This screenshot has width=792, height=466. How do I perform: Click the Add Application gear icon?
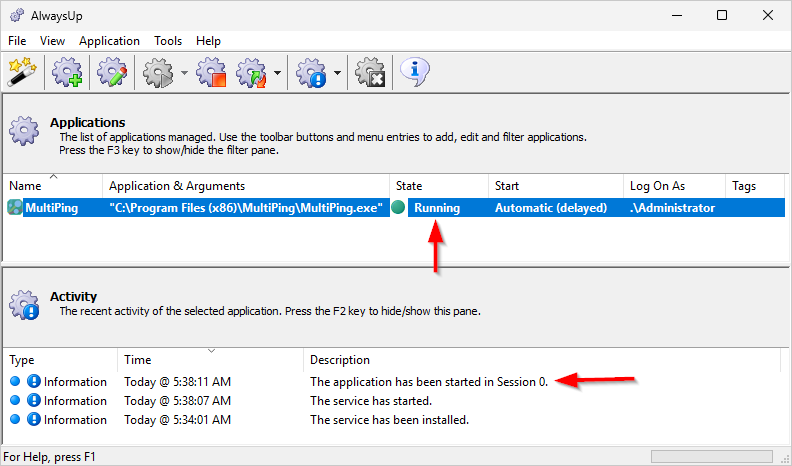(x=67, y=73)
